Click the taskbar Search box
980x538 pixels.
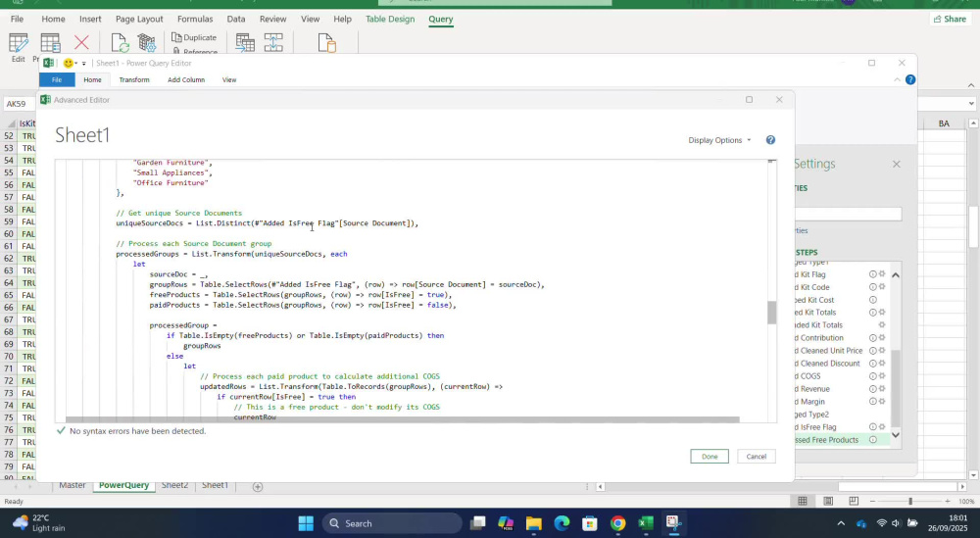point(393,523)
